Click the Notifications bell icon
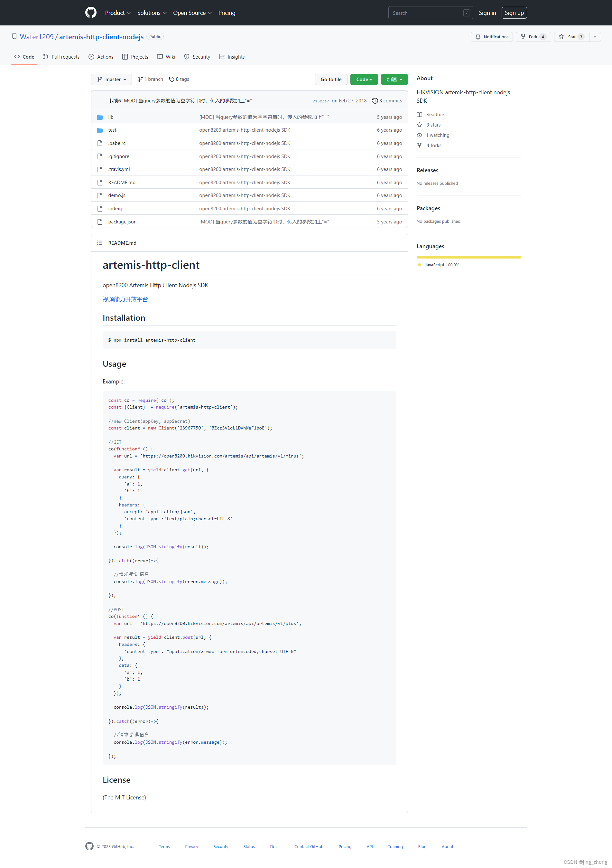 478,37
